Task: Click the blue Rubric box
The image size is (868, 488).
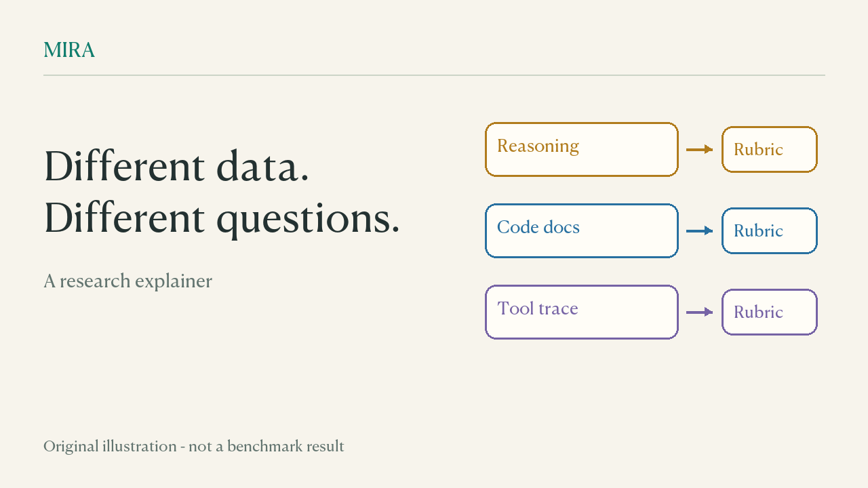Action: tap(770, 231)
